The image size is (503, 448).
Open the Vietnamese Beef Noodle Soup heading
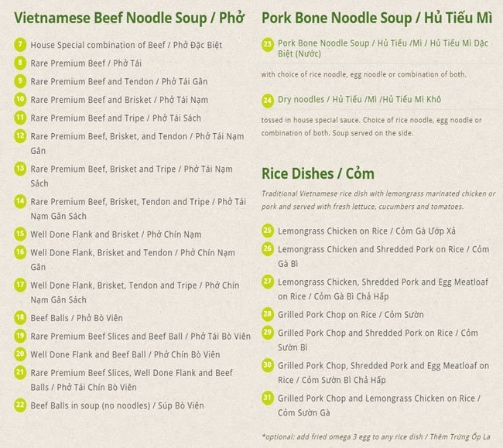pyautogui.click(x=129, y=17)
